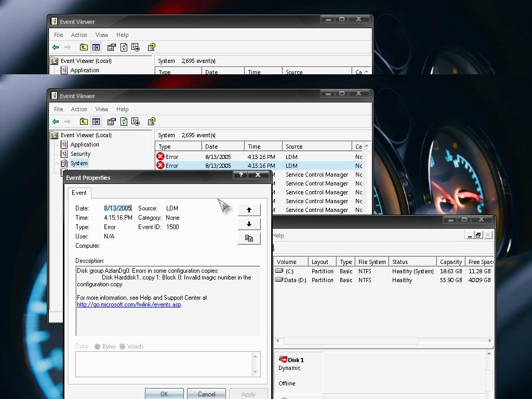Click the Status column header in the disk list
Screen dimensions: 532x399
pos(413,262)
